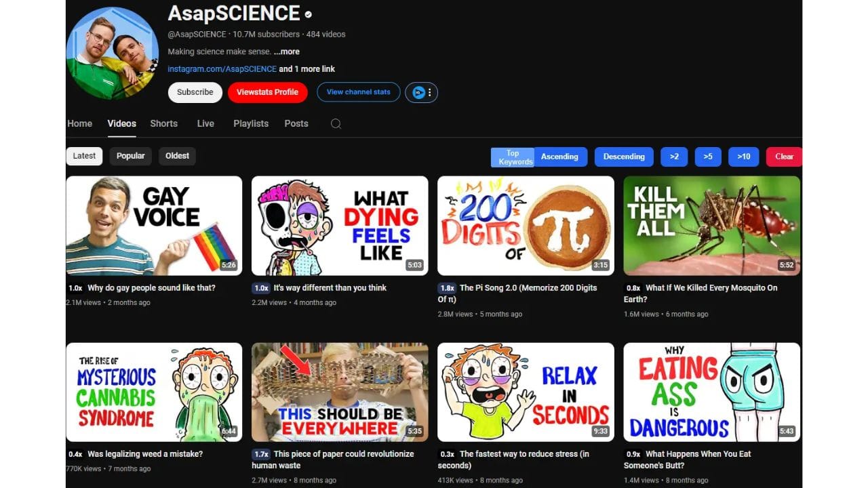Screen dimensions: 868x488
Task: Click title 'It's way different than you think'
Action: coord(330,288)
